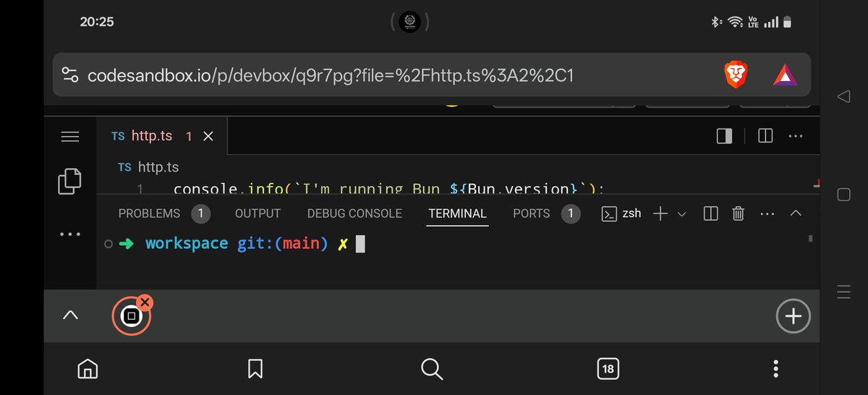Click the code line console.info text
Screen dimensions: 868x395
388,190
